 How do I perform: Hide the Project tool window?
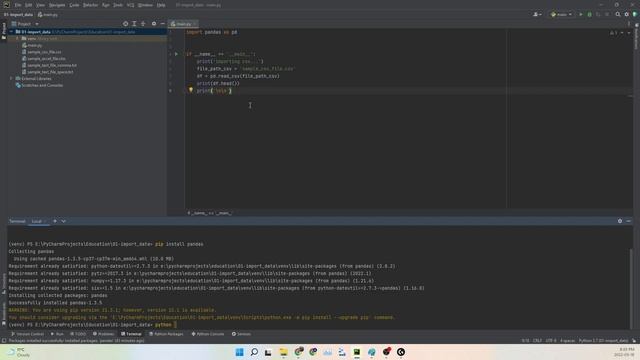[162, 24]
